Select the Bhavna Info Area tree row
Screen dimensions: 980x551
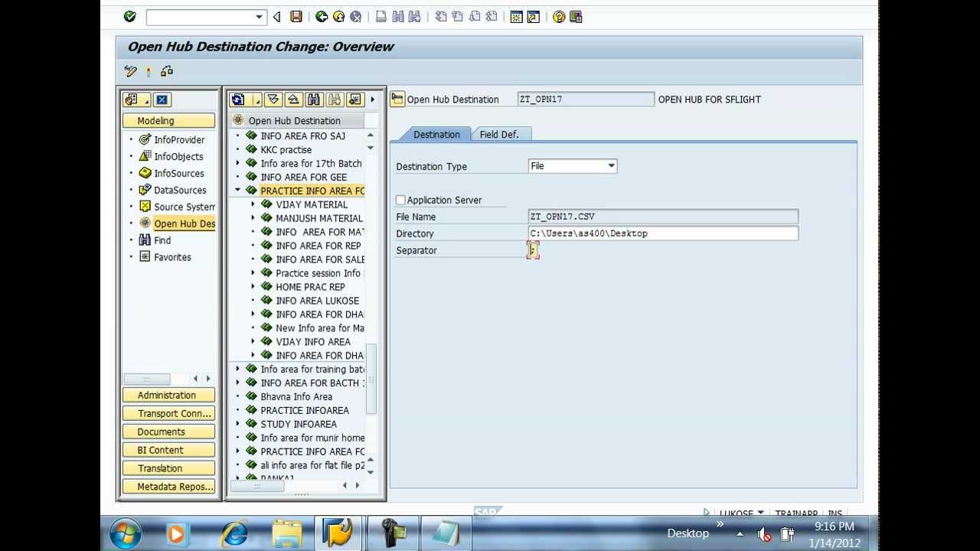pyautogui.click(x=296, y=396)
